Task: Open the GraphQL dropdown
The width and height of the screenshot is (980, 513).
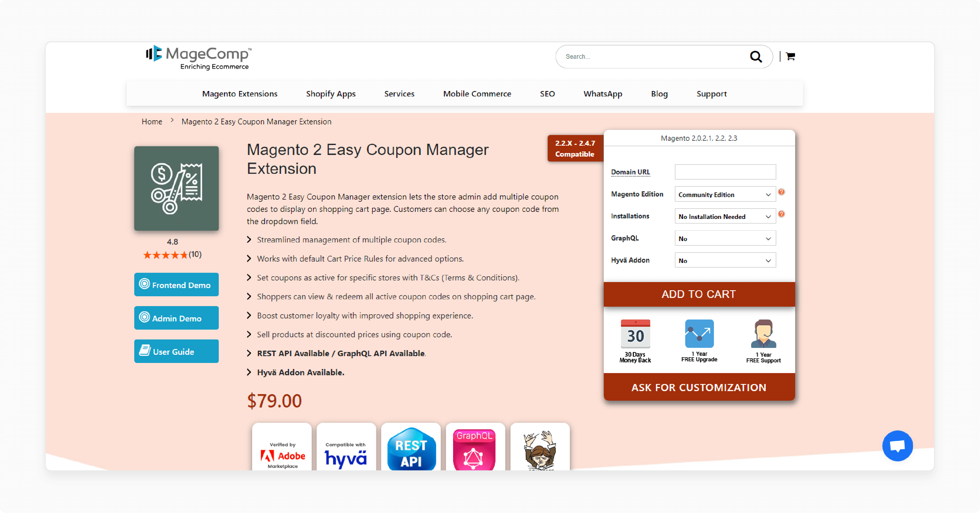Action: [x=725, y=238]
